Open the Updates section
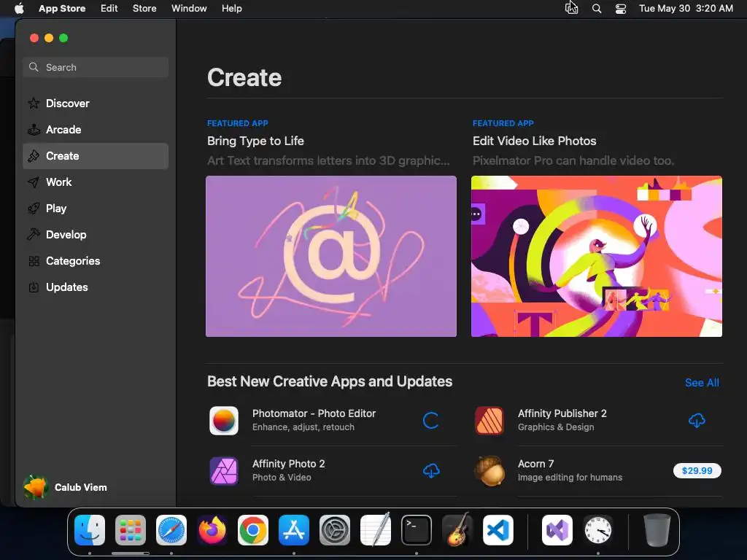The height and width of the screenshot is (560, 747). [x=96, y=287]
